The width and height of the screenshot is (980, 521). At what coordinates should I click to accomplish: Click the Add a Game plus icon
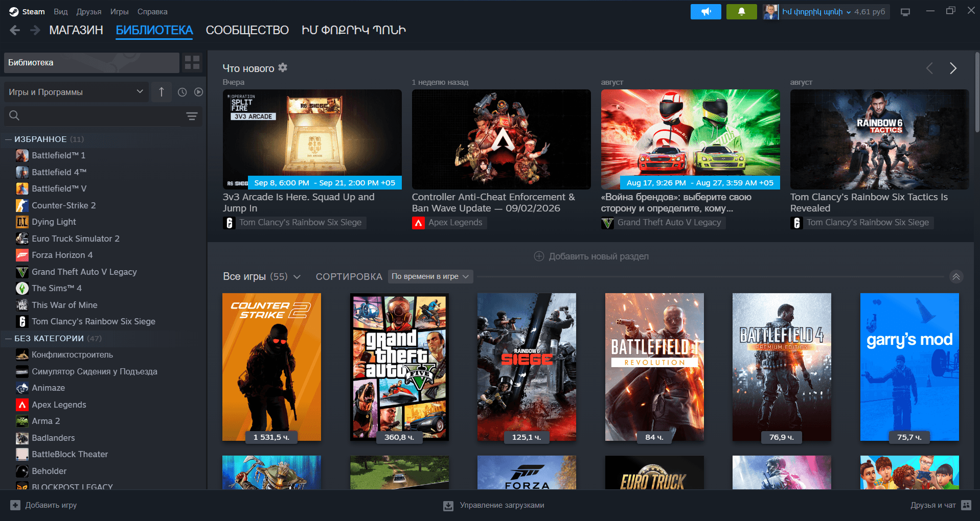(x=15, y=505)
